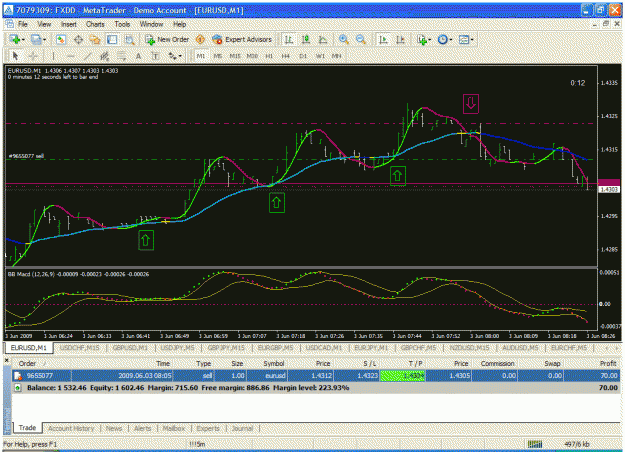Switch timeframe to M30
The height and width of the screenshot is (452, 625).
pos(252,56)
